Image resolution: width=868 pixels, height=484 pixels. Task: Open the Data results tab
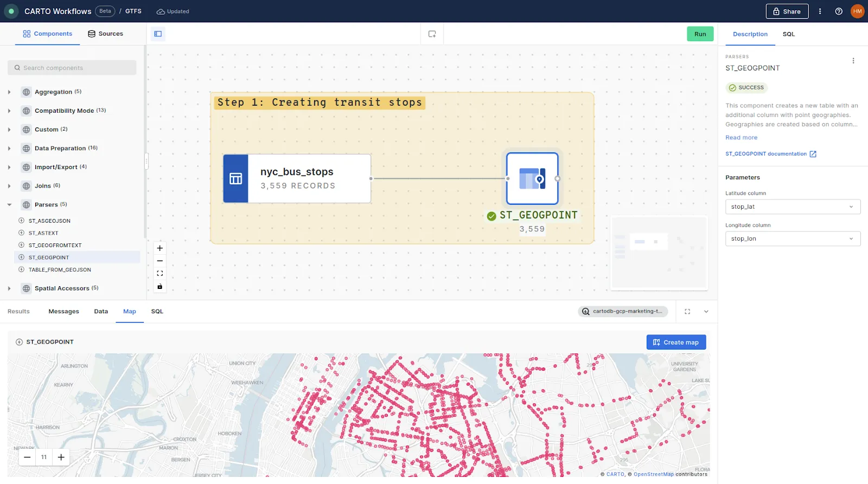pyautogui.click(x=101, y=312)
